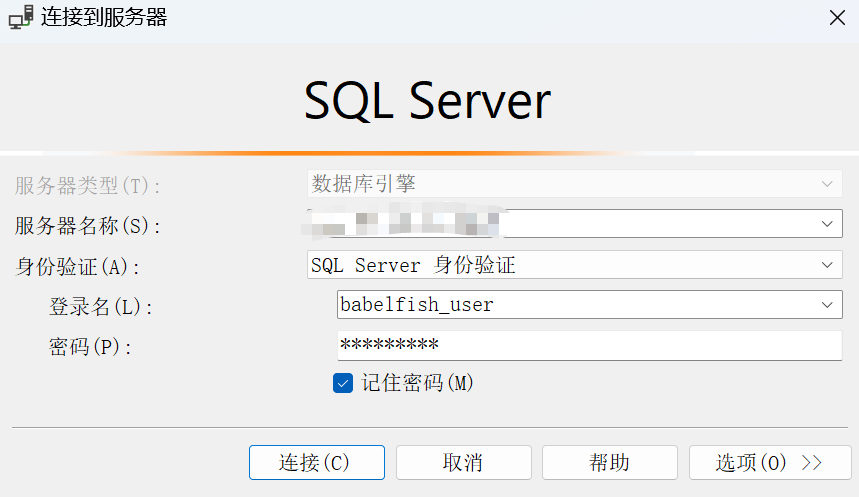
Task: Click the 记住密码(M) label text
Action: (417, 383)
